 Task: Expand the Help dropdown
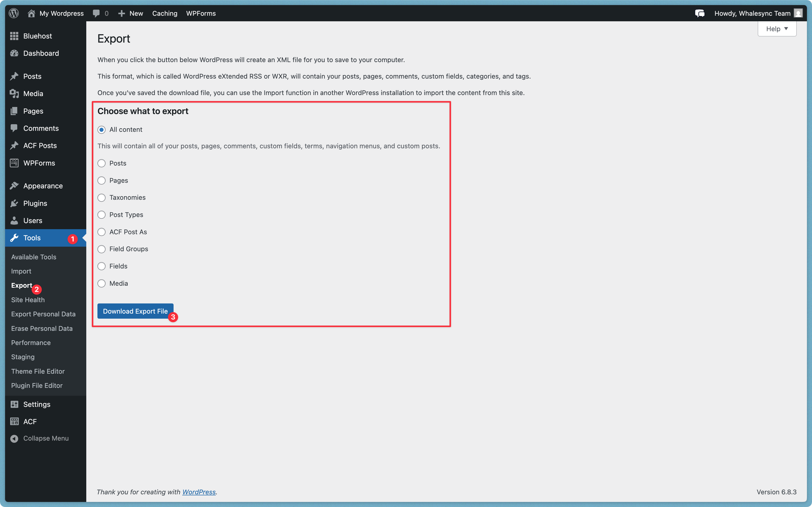coord(777,29)
